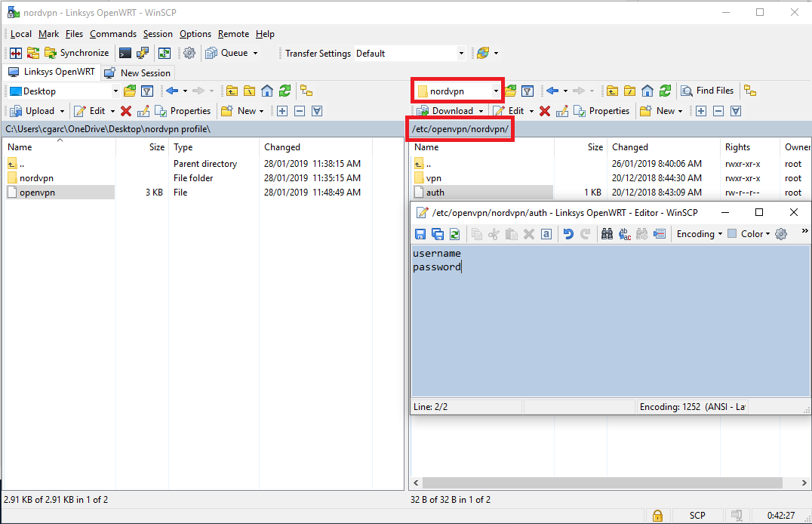Click local panel Open Directory icon
812x524 pixels.
(x=130, y=91)
